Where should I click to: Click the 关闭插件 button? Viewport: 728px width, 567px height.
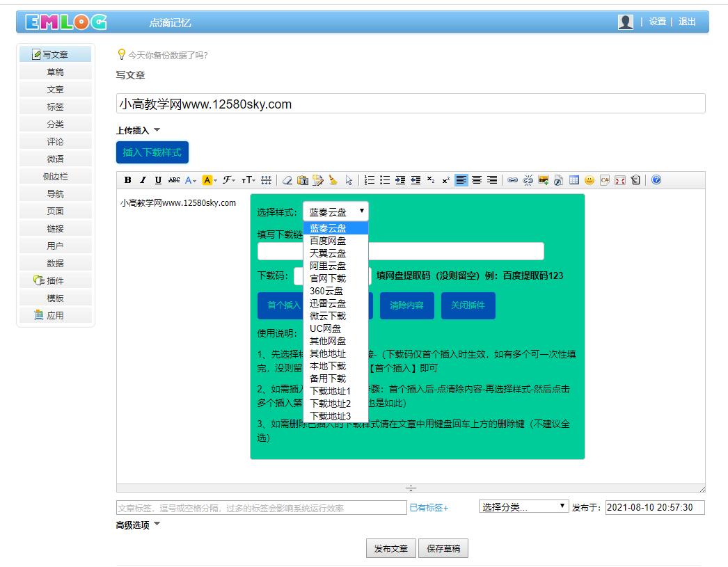[x=468, y=305]
